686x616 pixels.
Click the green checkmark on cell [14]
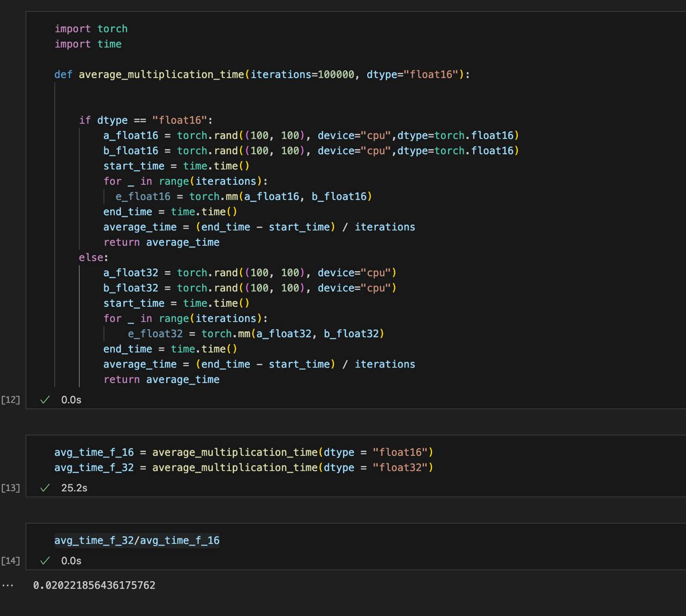click(x=45, y=560)
